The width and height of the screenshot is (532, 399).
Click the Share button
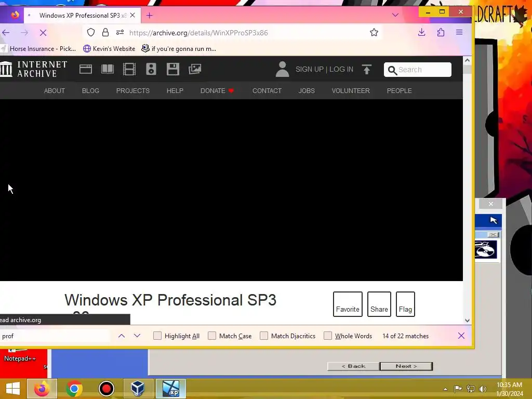tap(379, 304)
